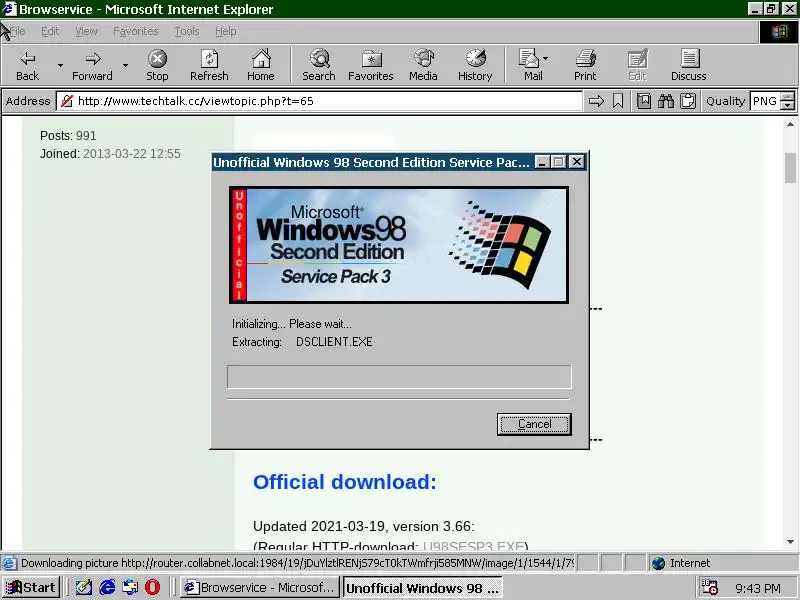Click the vertical scrollbar thumb

tap(790, 167)
